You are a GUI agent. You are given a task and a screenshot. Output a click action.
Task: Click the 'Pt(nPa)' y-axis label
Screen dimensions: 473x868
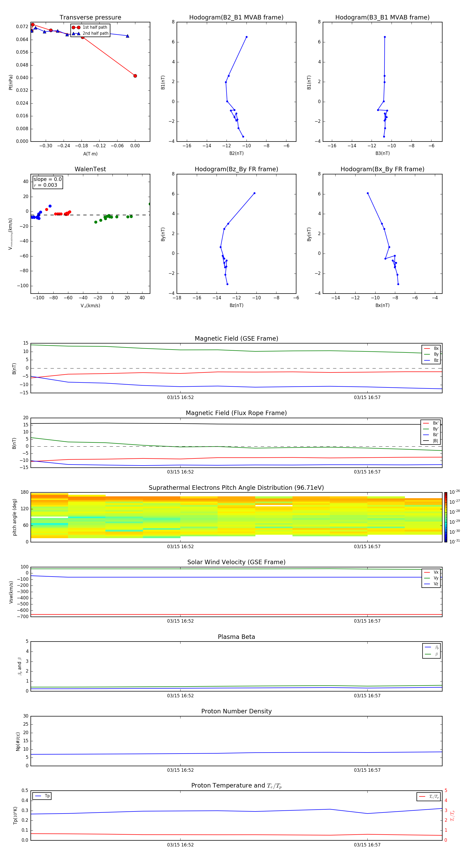point(11,82)
